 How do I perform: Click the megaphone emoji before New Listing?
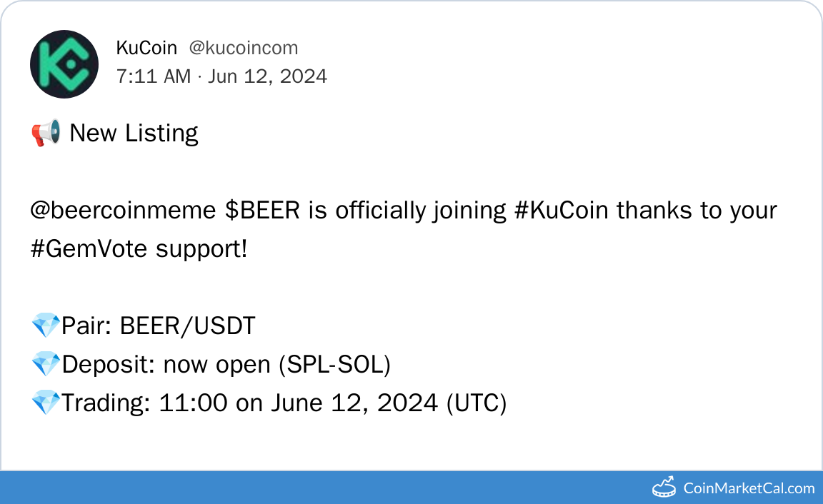46,133
